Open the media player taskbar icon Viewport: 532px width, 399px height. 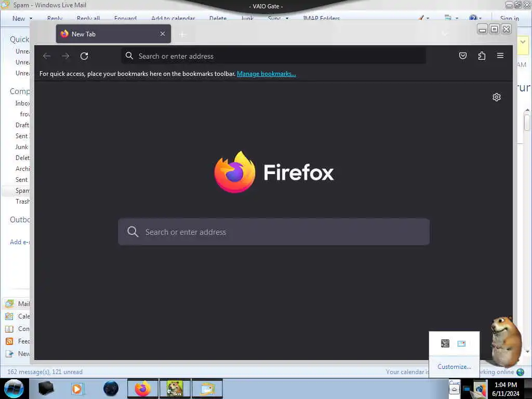[x=78, y=389]
